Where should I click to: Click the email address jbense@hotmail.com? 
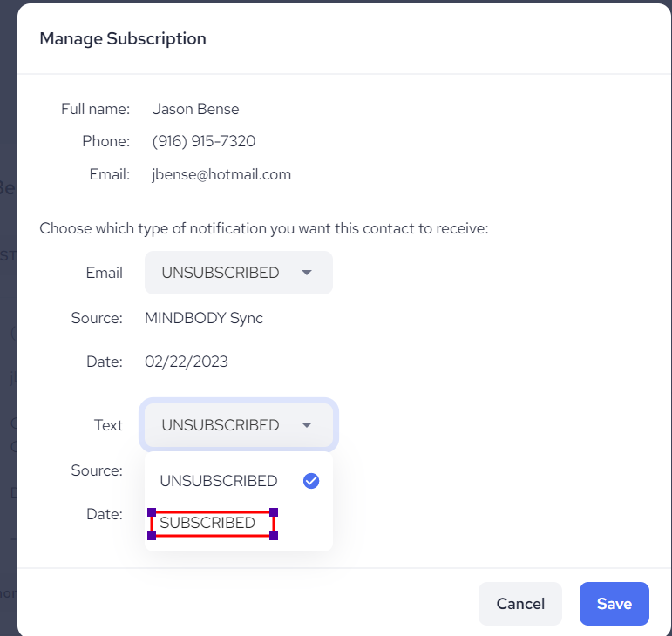tap(221, 174)
